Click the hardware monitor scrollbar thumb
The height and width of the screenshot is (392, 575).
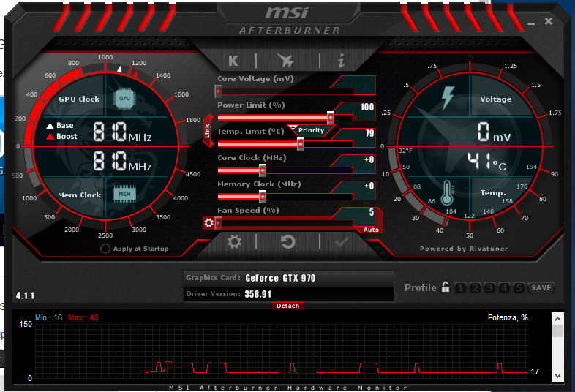coord(557,331)
